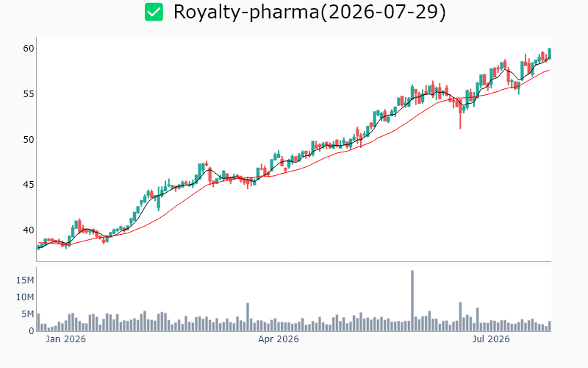Click the Jan 2026 x-axis label
Viewport: 588px width, 368px height.
click(65, 339)
